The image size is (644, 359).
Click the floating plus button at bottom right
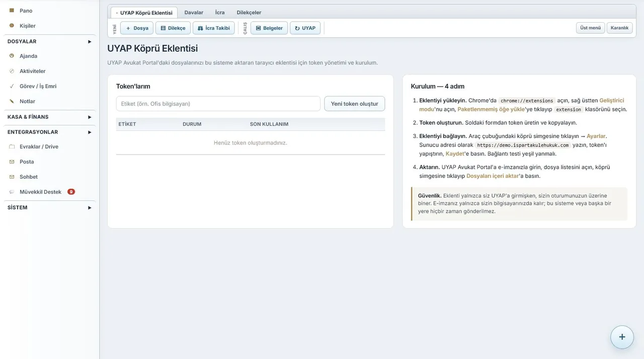pyautogui.click(x=622, y=337)
